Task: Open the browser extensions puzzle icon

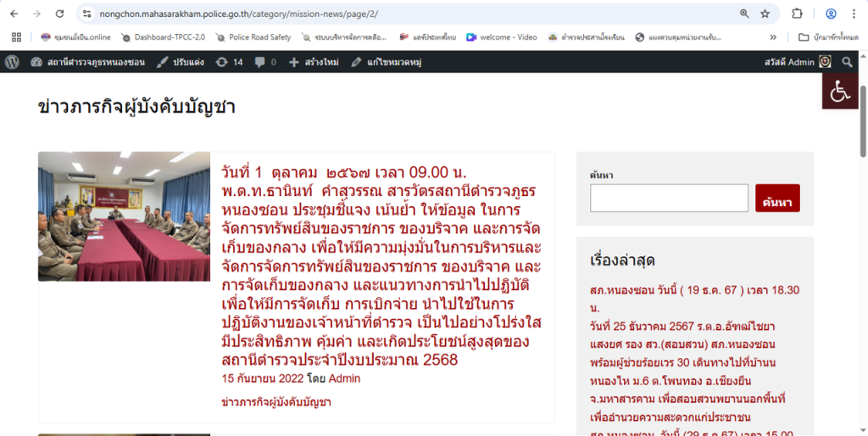Action: tap(798, 14)
